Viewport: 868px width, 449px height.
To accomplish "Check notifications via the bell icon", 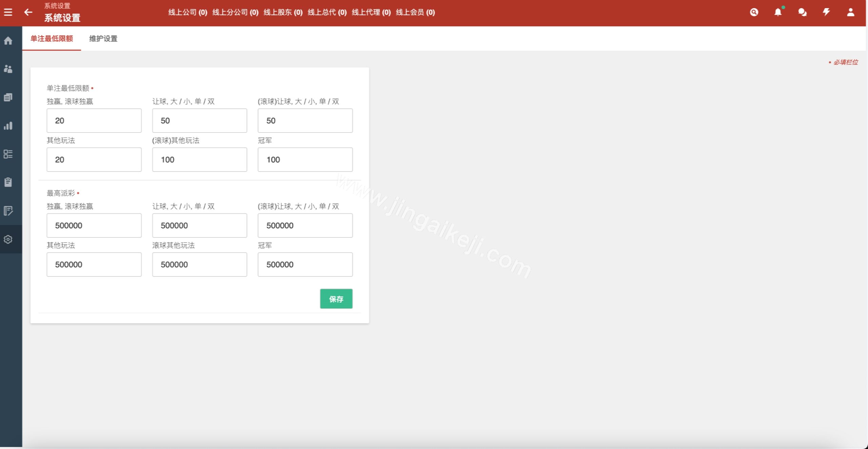I will click(778, 12).
